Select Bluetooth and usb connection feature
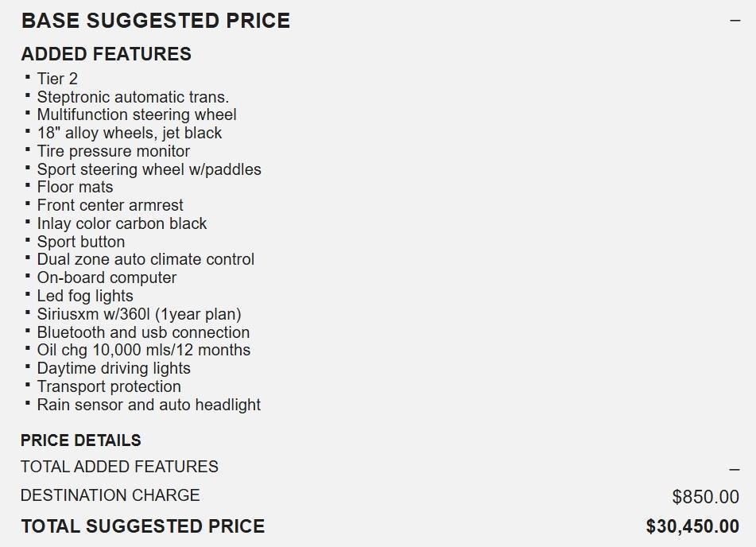Viewport: 756px width, 547px height. [143, 332]
